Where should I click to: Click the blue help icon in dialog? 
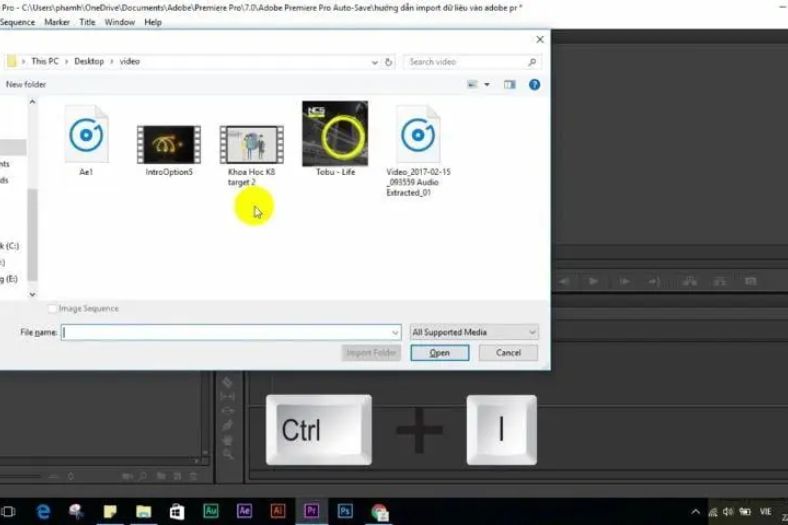534,85
